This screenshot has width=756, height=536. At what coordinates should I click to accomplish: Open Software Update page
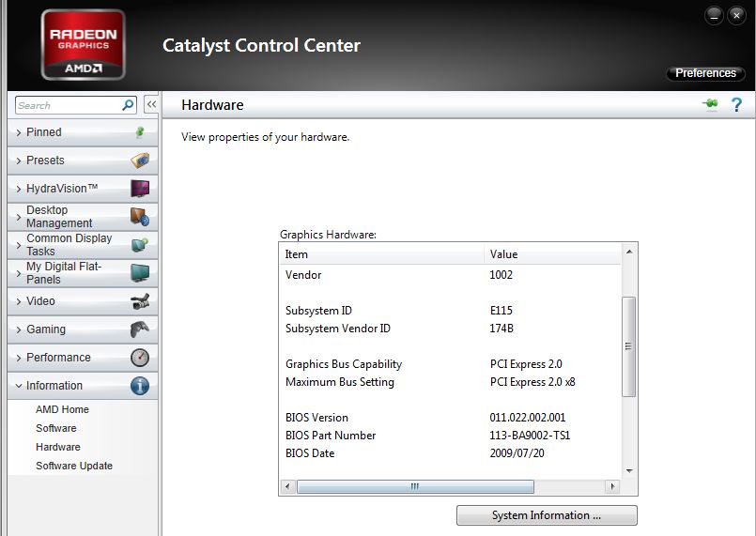coord(74,466)
